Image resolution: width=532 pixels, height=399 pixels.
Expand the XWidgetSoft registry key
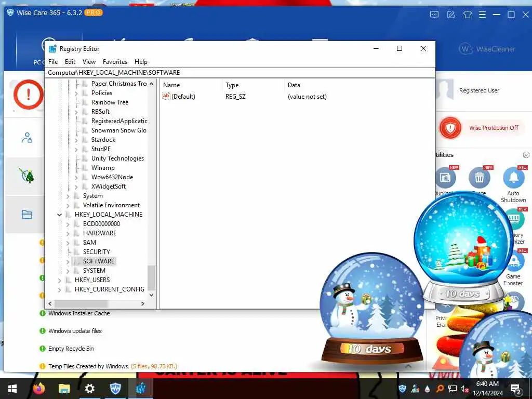coord(76,187)
